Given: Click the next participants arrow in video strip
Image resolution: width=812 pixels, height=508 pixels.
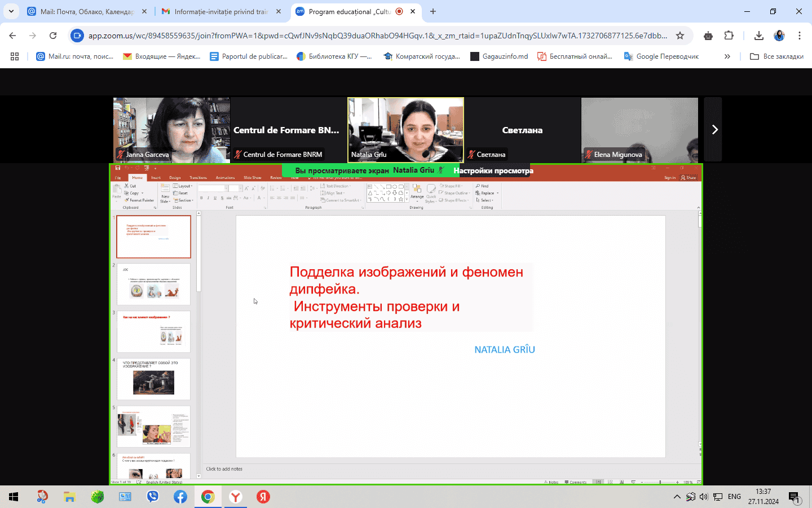Looking at the screenshot, I should [x=714, y=130].
